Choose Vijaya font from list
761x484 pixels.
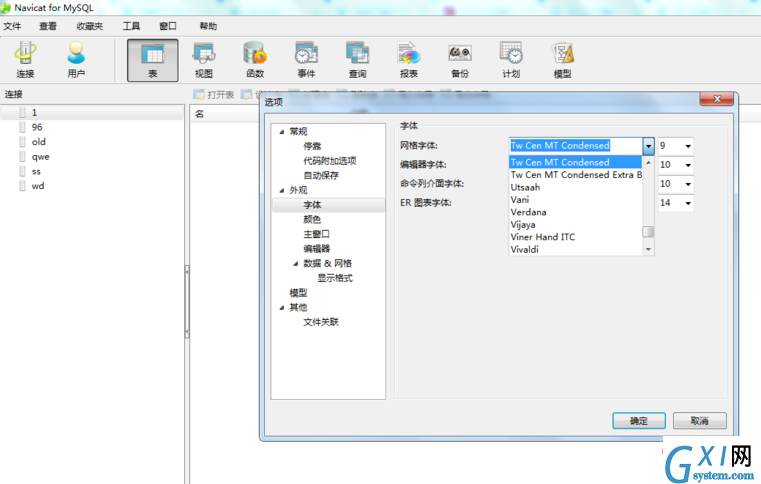[x=576, y=225]
